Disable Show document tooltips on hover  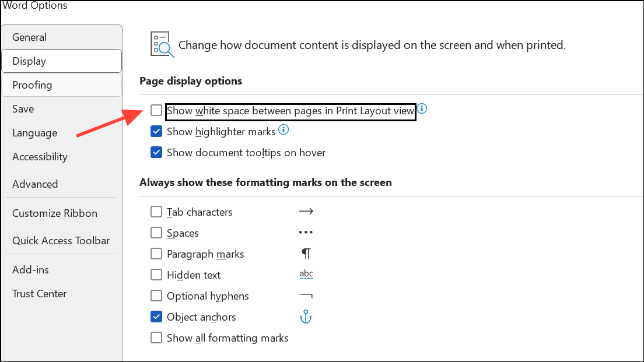(x=156, y=152)
